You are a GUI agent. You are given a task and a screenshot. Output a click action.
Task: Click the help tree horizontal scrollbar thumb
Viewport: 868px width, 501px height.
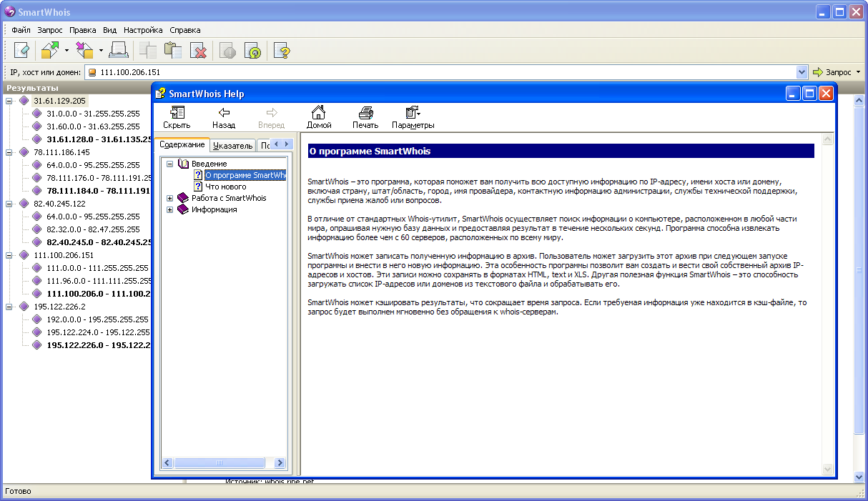pos(220,463)
